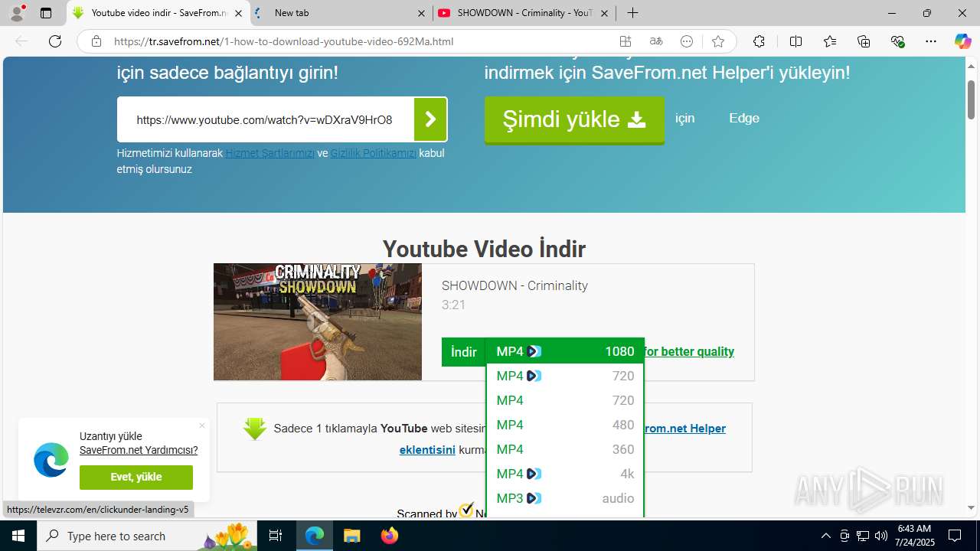Screen dimensions: 980x551
Task: Select the MP4 360 format
Action: coord(565,449)
